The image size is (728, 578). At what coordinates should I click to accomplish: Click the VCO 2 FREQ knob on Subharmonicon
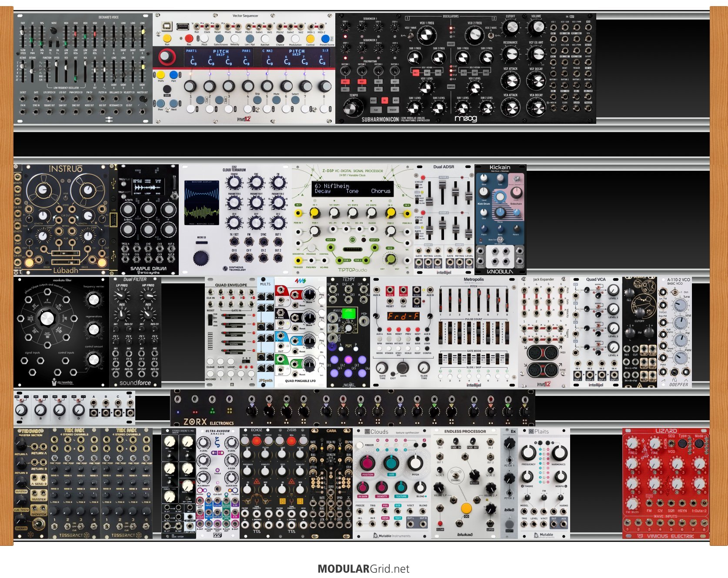tap(474, 35)
